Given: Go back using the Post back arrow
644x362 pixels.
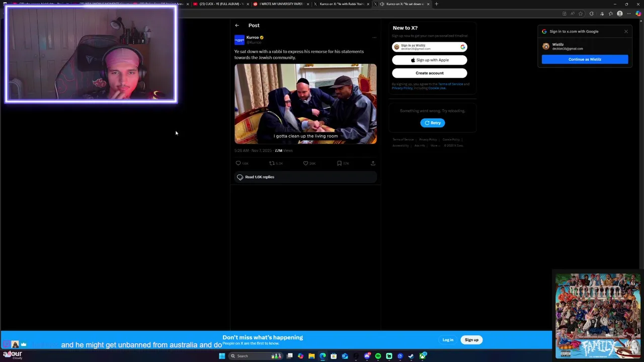Looking at the screenshot, I should point(237,25).
